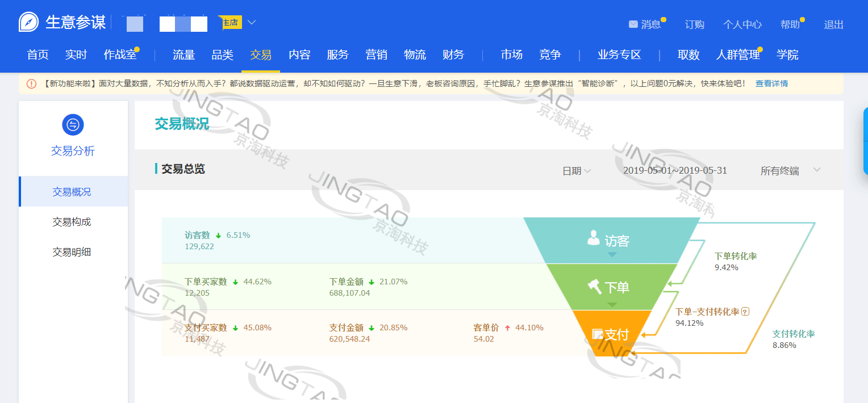Click the 支付金额 metric value
Viewport: 868px width, 403px height.
[x=349, y=339]
